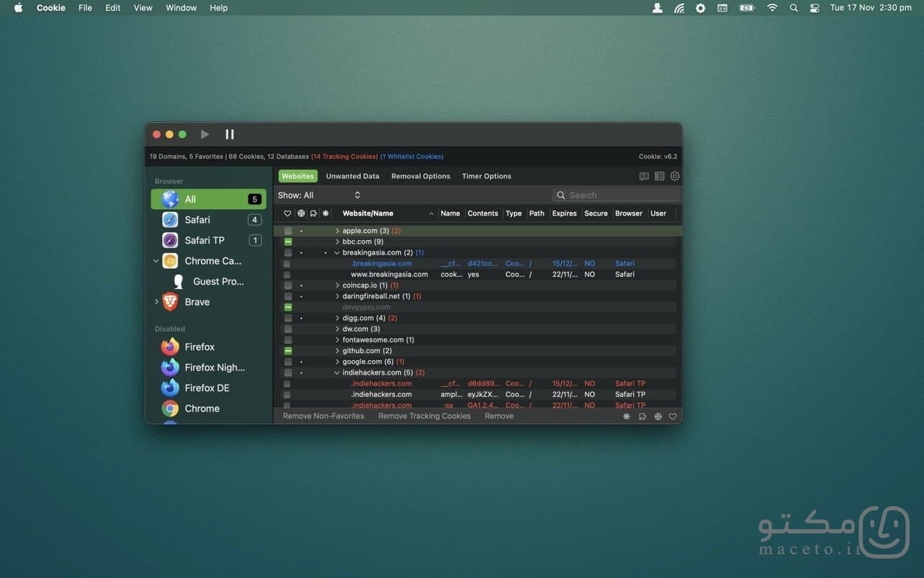Open the Show: All dropdown
This screenshot has height=578, width=924.
[x=319, y=196]
